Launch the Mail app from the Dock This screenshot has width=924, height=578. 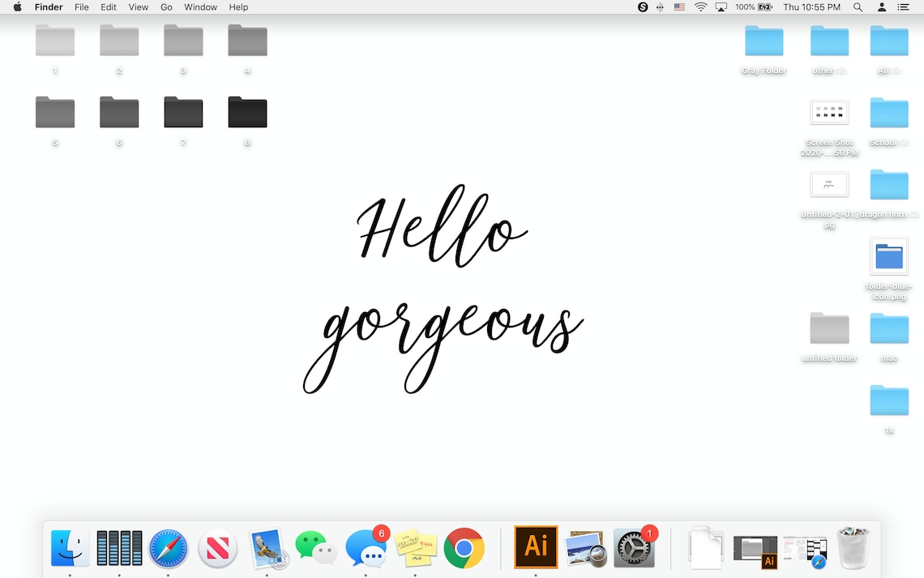[267, 547]
